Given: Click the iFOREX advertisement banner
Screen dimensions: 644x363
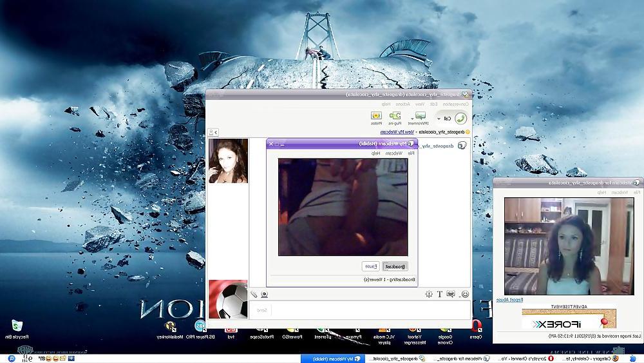Looking at the screenshot, I should pyautogui.click(x=569, y=319).
